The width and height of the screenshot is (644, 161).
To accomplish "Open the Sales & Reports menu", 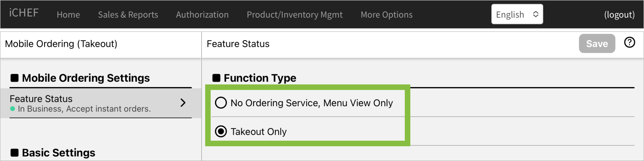I will (x=128, y=15).
